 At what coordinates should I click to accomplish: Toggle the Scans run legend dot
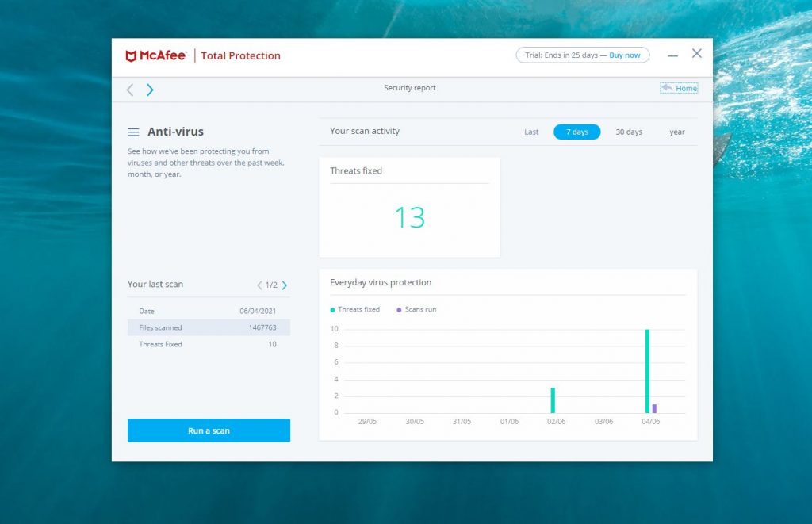(x=399, y=310)
